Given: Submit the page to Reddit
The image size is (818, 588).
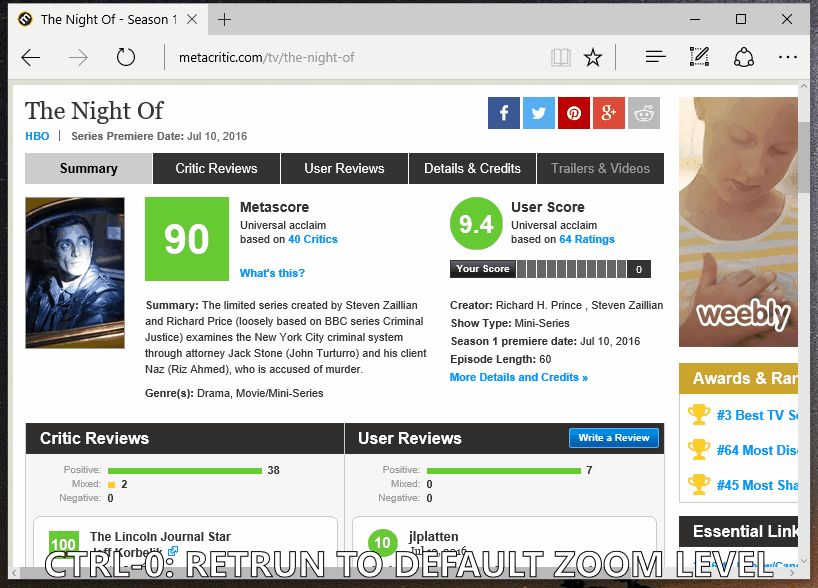Looking at the screenshot, I should point(644,113).
